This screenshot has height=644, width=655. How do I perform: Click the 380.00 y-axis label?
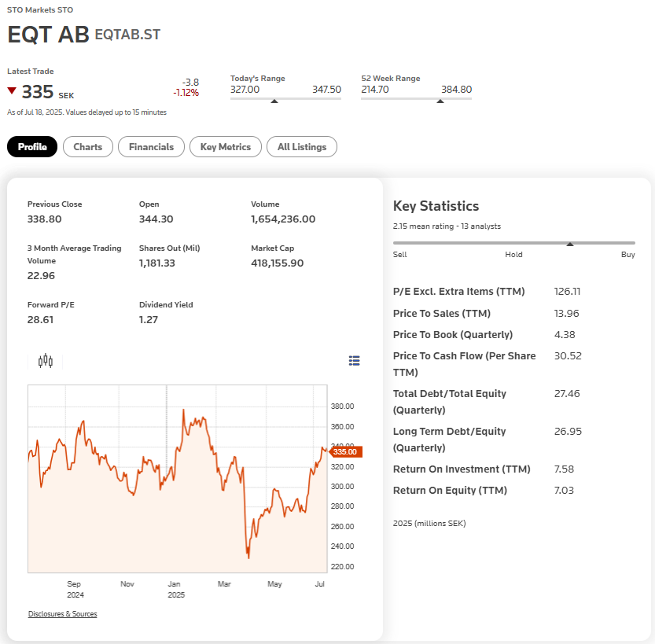pyautogui.click(x=342, y=407)
